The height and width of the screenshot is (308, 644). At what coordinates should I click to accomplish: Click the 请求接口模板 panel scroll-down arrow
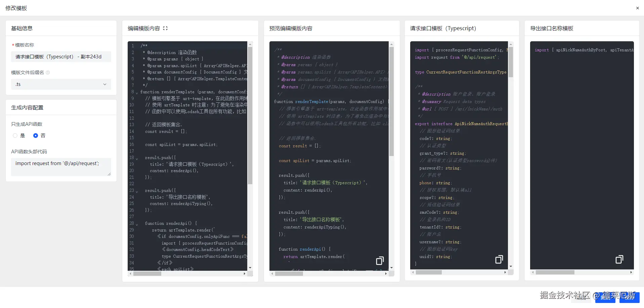(511, 267)
